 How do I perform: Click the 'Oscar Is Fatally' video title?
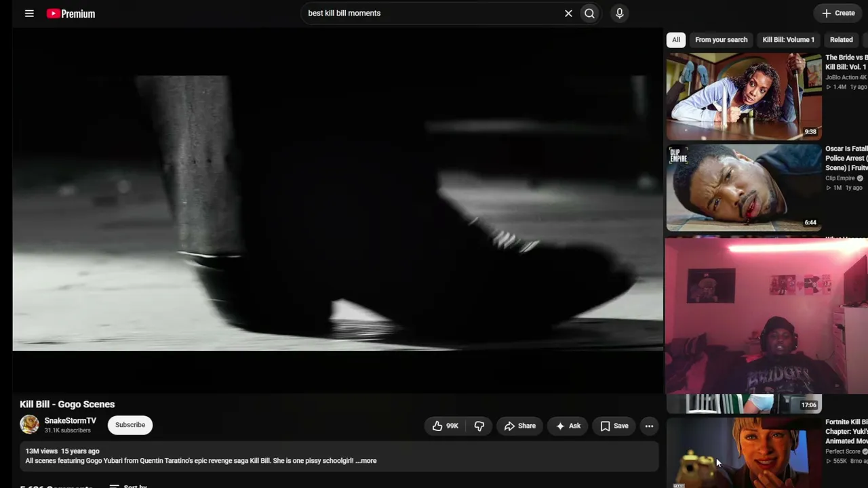pos(846,158)
